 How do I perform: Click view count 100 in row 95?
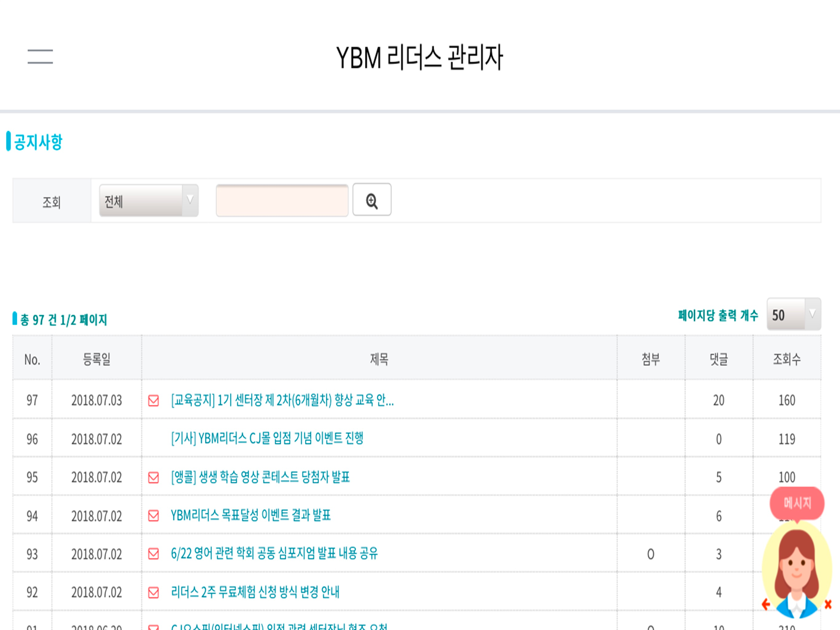tap(787, 477)
